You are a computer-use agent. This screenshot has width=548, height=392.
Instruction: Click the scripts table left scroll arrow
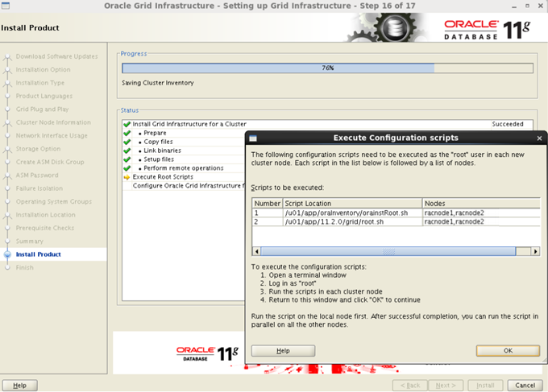coord(256,251)
